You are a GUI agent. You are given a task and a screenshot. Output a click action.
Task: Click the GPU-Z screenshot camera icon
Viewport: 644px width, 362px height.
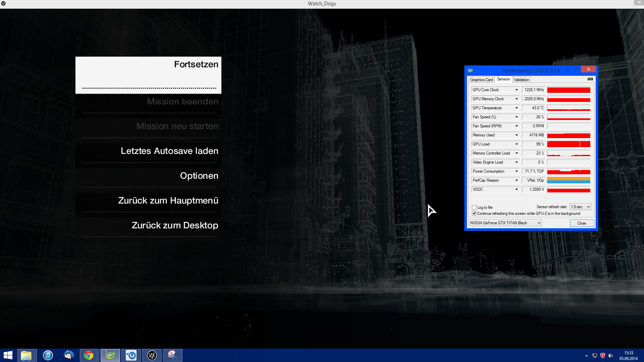coord(590,79)
